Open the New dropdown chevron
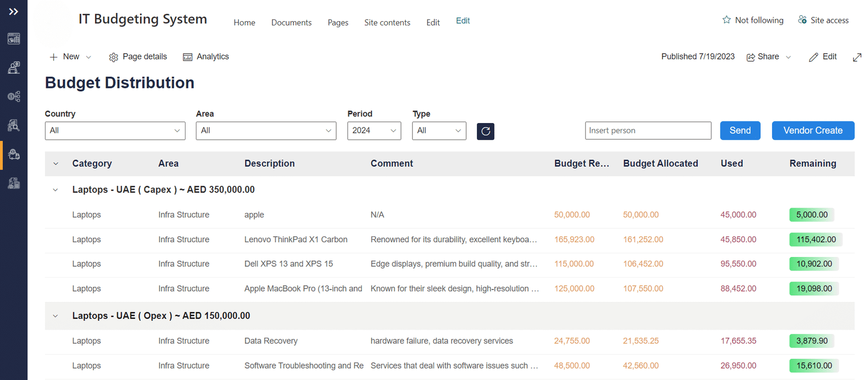Viewport: 868px width, 380px height. (x=88, y=57)
